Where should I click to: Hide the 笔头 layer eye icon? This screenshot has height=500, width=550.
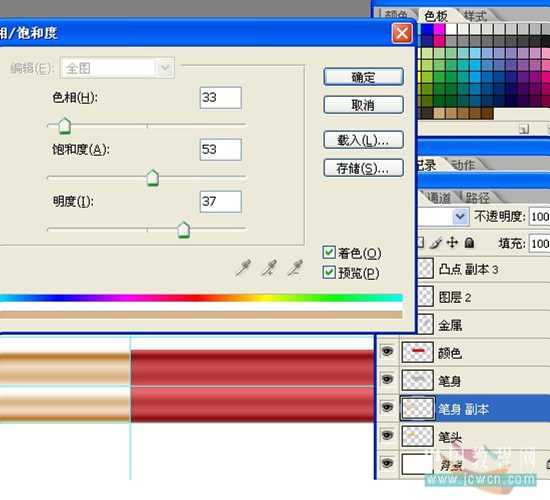pyautogui.click(x=387, y=435)
